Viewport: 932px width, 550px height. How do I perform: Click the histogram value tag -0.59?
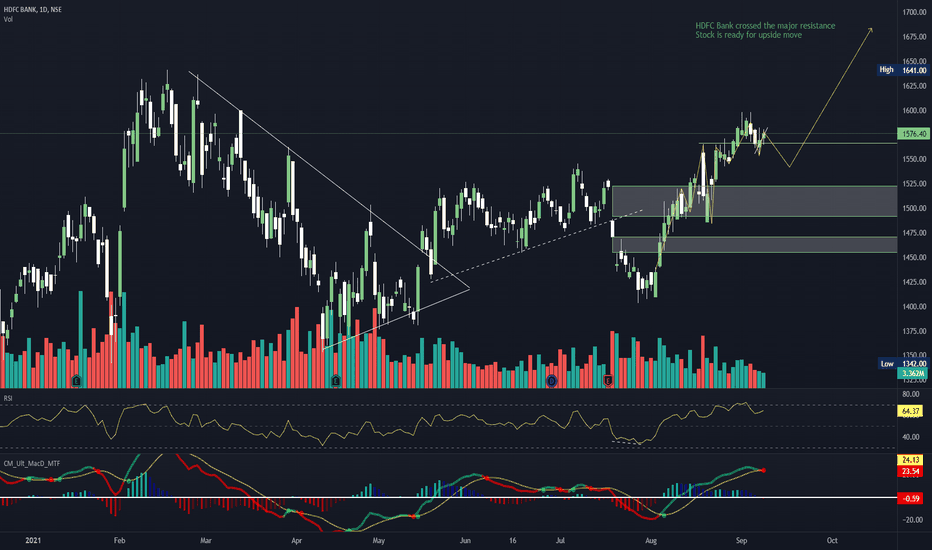[910, 498]
